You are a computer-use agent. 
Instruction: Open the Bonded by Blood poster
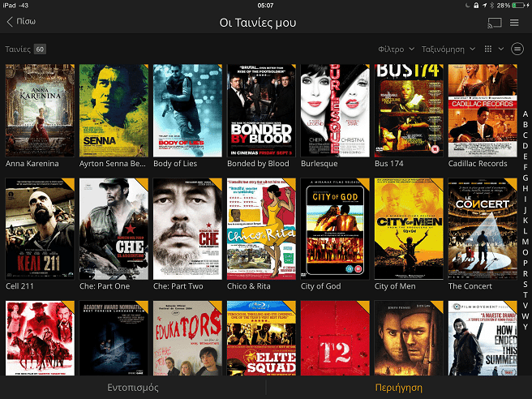coord(261,110)
